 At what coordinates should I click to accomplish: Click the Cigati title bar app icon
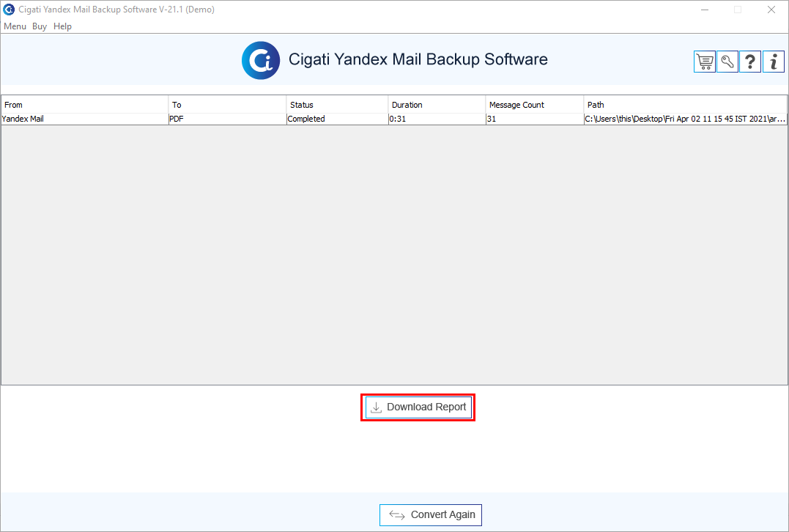click(9, 10)
